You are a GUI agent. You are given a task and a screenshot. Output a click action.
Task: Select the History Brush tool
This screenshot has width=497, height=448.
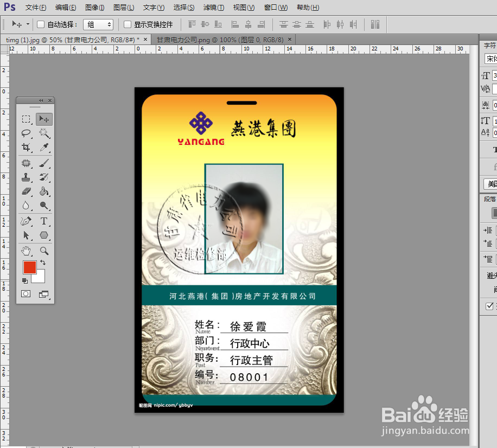44,177
